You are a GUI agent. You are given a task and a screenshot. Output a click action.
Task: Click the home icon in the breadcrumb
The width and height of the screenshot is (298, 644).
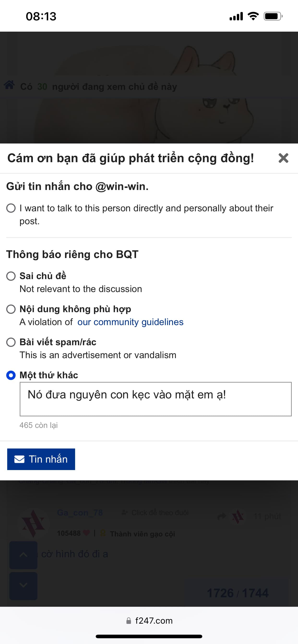(9, 85)
